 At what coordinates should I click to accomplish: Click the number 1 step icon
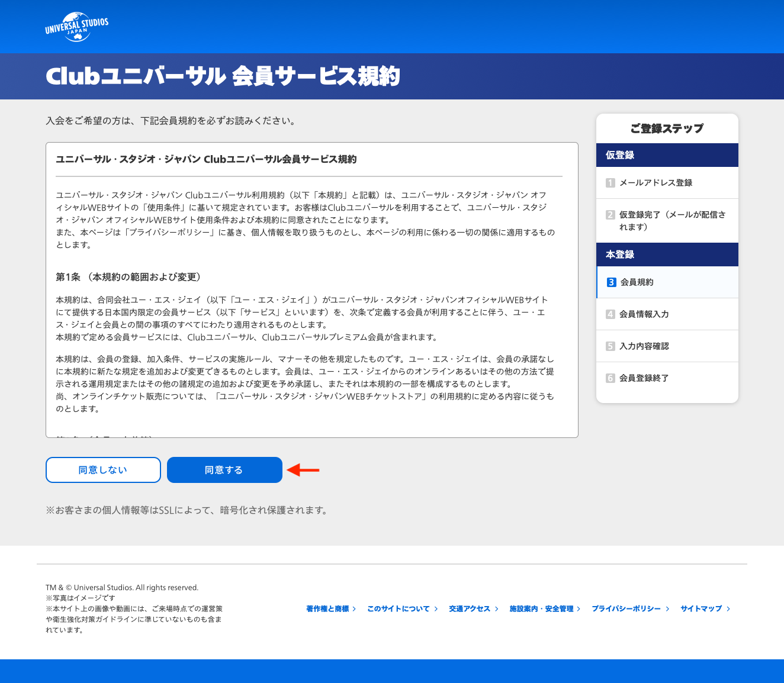pos(611,183)
